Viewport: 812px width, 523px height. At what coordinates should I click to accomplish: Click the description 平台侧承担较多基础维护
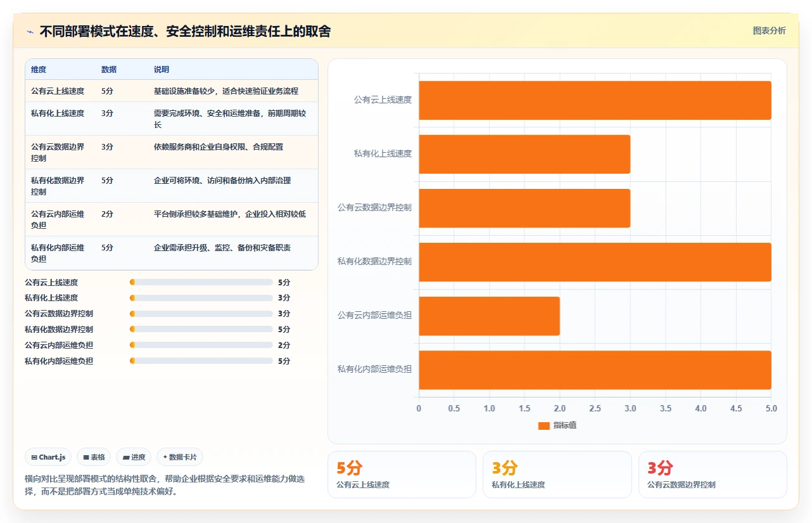197,214
